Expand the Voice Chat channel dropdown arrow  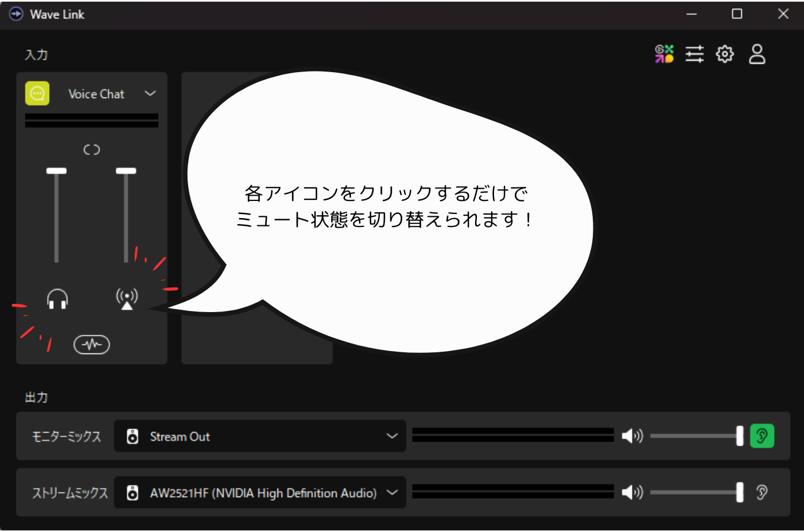tap(150, 93)
